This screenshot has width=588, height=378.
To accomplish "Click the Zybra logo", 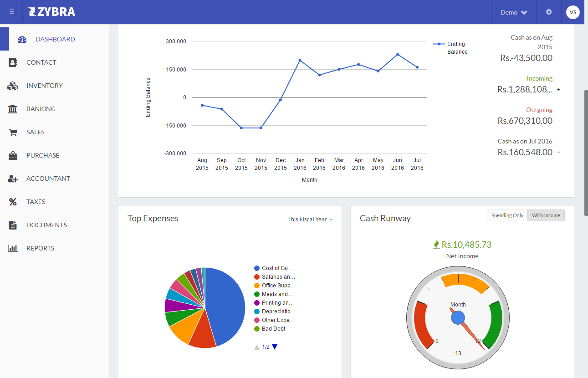I will tap(52, 12).
